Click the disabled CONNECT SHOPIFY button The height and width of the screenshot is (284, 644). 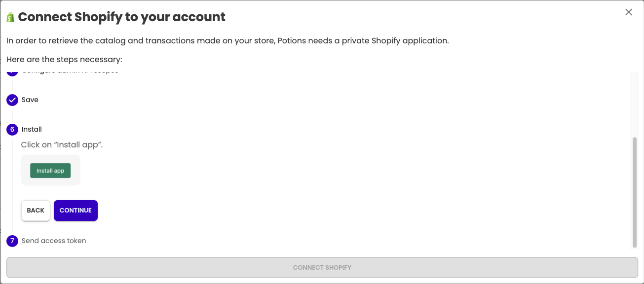pos(322,267)
